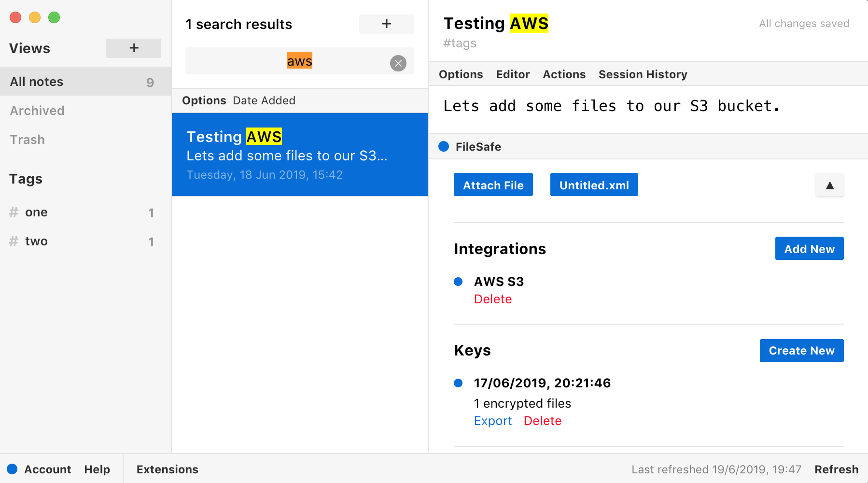The height and width of the screenshot is (483, 868).
Task: Click the hash icon beside tag two
Action: pyautogui.click(x=14, y=241)
